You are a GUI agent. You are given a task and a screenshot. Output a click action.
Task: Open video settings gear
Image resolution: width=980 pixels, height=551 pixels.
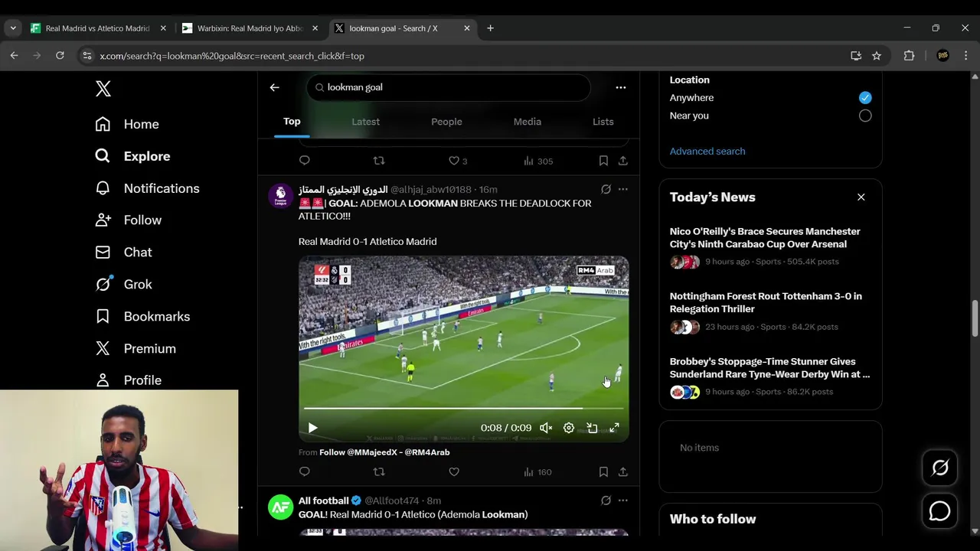point(569,428)
